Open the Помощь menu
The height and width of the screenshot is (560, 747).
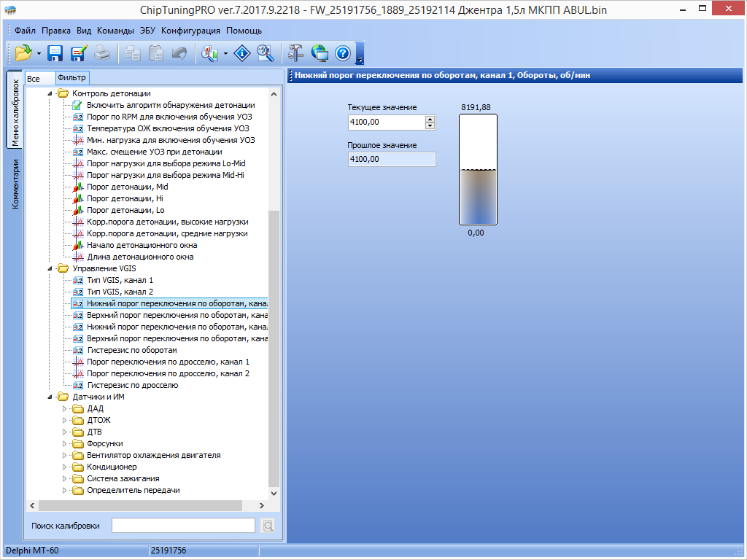point(244,31)
